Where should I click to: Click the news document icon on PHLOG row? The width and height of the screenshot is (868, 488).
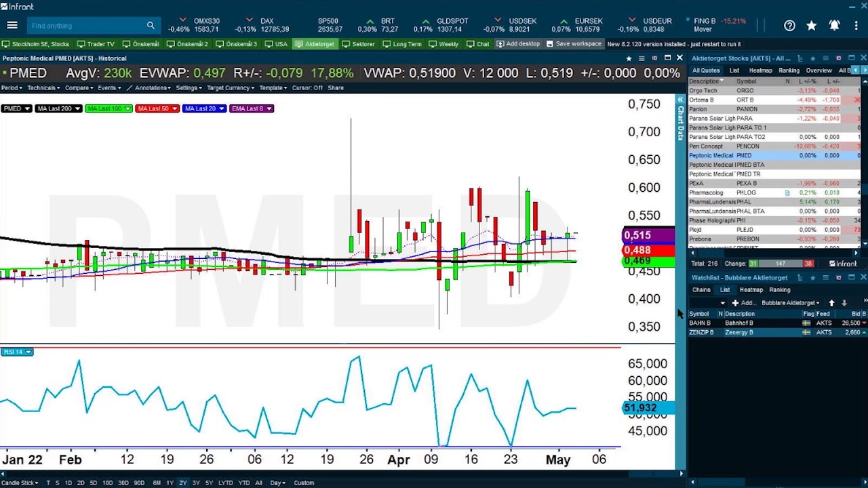(x=787, y=193)
